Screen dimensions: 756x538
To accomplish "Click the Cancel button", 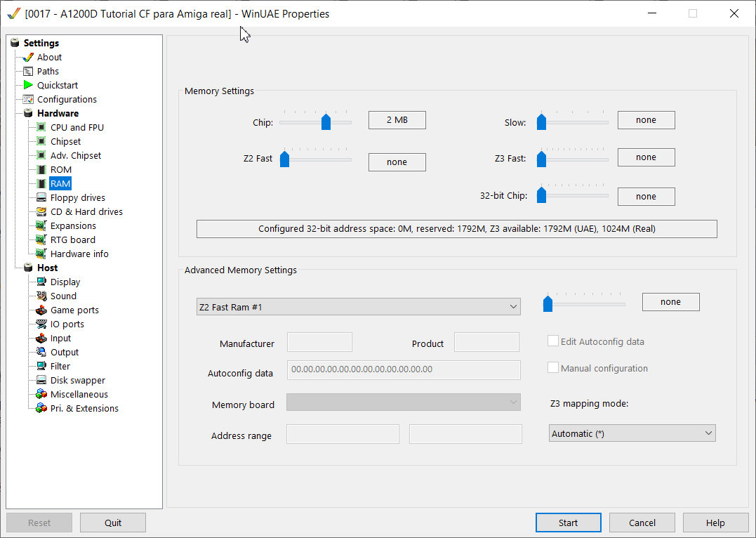I will point(642,523).
